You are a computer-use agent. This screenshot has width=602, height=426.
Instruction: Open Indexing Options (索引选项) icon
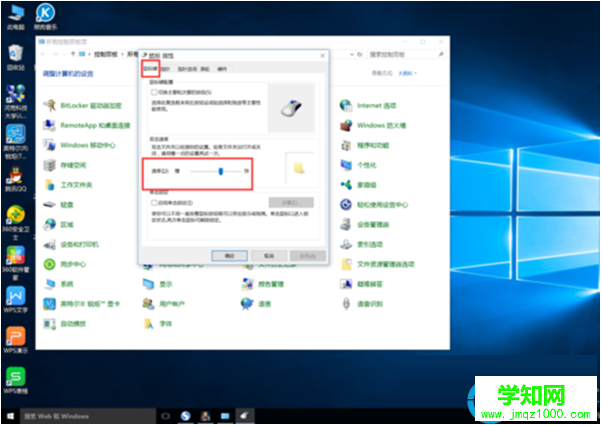click(346, 244)
